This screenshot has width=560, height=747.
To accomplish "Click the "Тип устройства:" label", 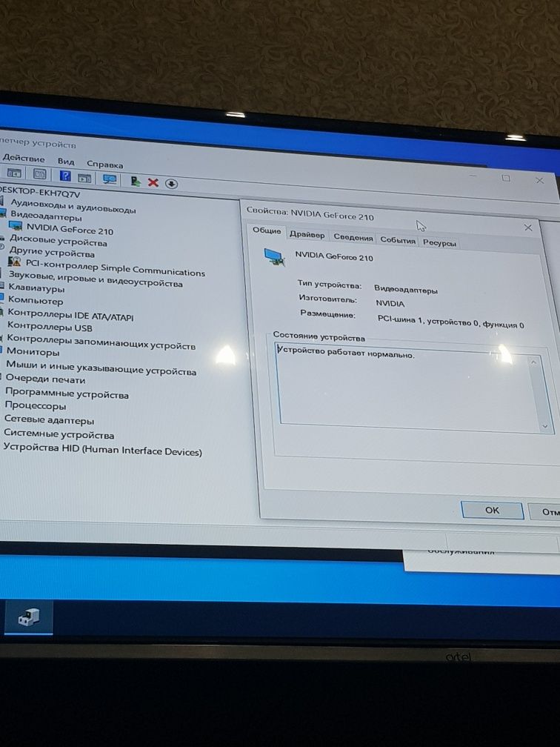I will pos(330,285).
